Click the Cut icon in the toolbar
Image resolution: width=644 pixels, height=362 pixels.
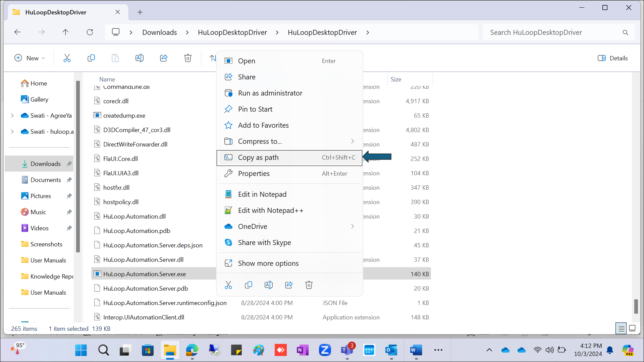coord(67,58)
